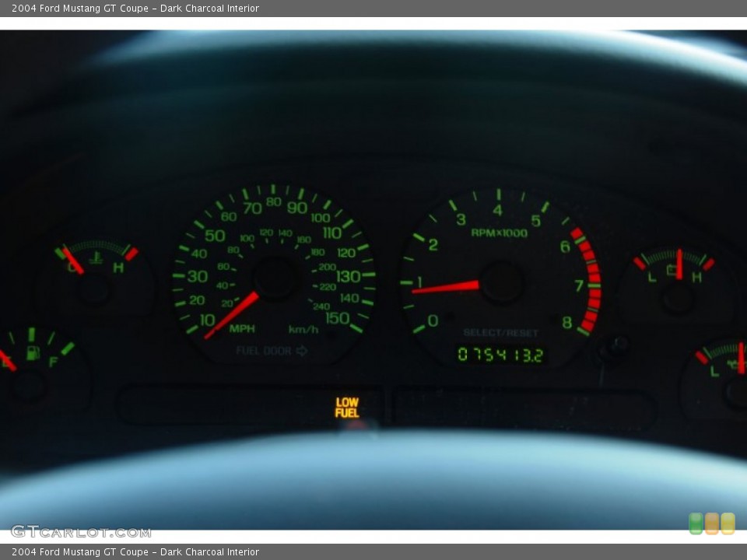The image size is (747, 560).
Task: Click the amber LOW FUEL warning light
Action: click(x=347, y=408)
